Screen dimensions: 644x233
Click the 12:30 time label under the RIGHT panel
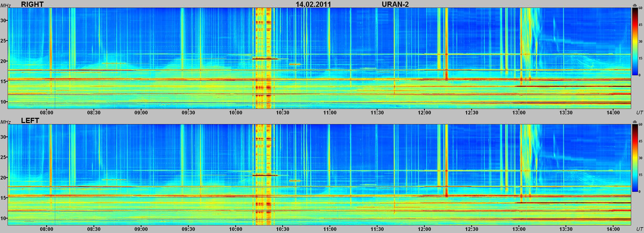click(472, 113)
